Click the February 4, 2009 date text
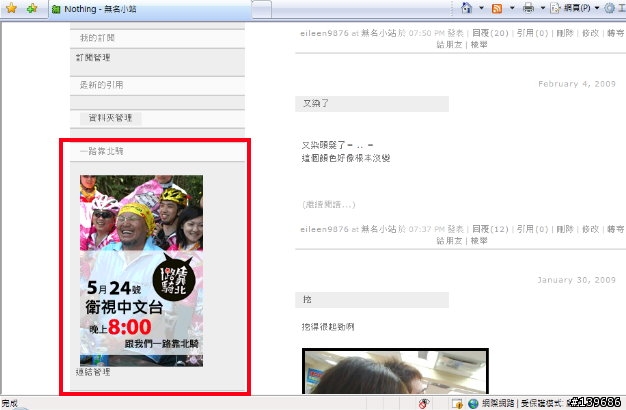Screen dimensions: 626x410 (577, 84)
